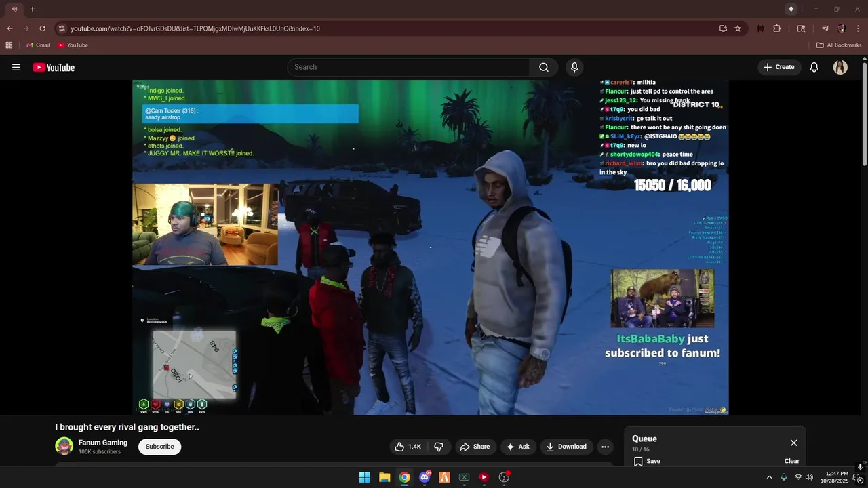The height and width of the screenshot is (488, 868).
Task: Reload the current page
Action: pyautogui.click(x=43, y=28)
